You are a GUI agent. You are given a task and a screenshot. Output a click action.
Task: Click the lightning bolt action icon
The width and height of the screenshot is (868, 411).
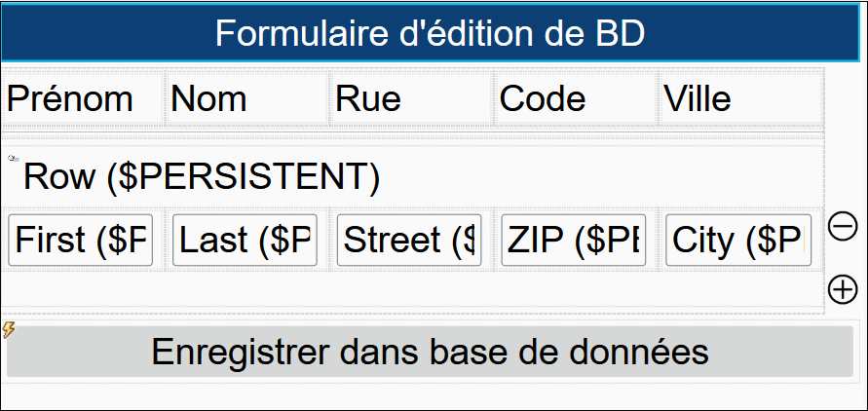(9, 329)
